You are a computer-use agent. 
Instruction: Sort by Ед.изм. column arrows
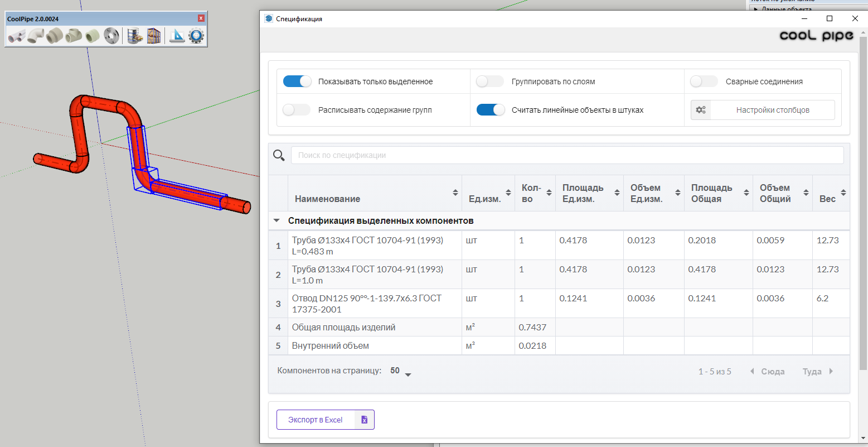click(x=508, y=193)
